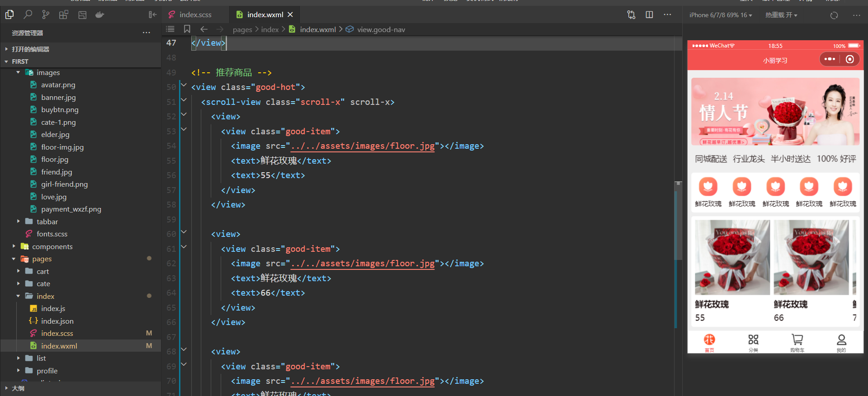Tap the 分类 category tab icon in the simulator
868x396 pixels.
(x=753, y=339)
